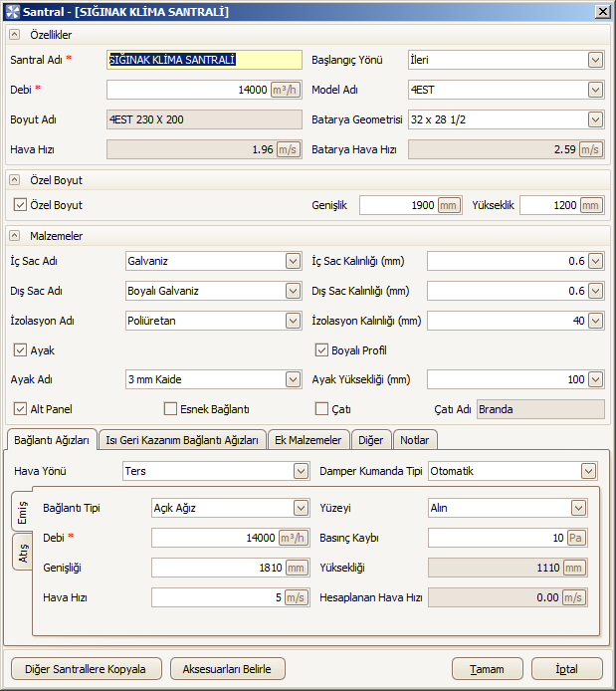
Task: Open the Batarya Geometrisi dropdown
Action: coord(595,119)
